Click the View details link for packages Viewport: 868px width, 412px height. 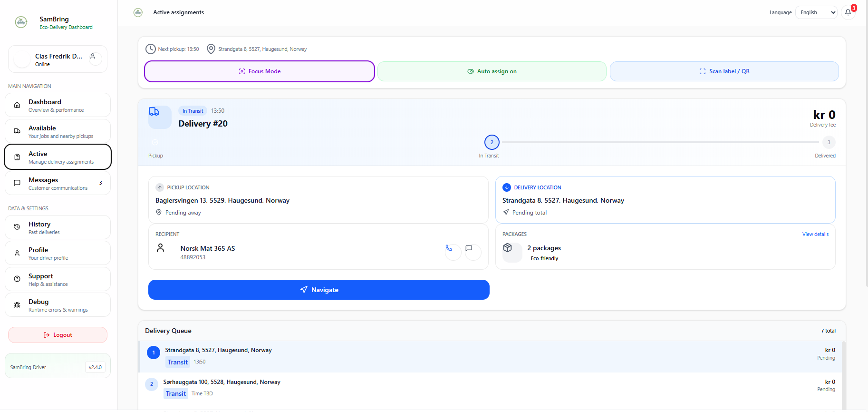pos(815,234)
